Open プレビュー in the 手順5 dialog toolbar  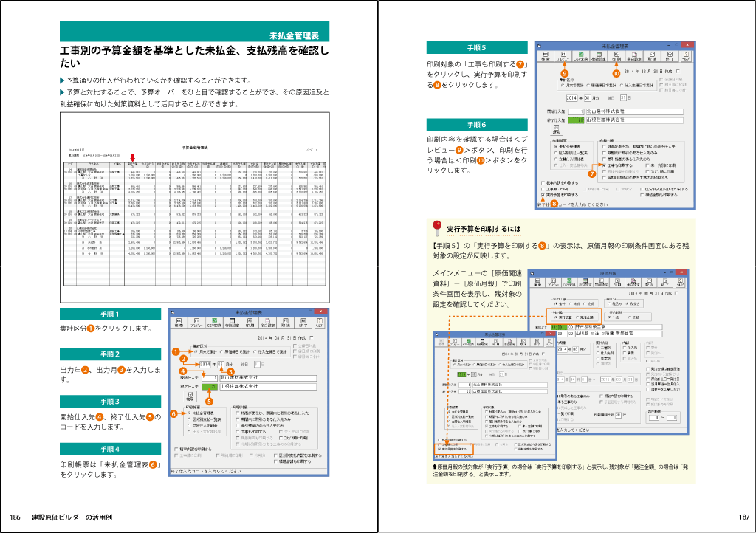(x=563, y=56)
